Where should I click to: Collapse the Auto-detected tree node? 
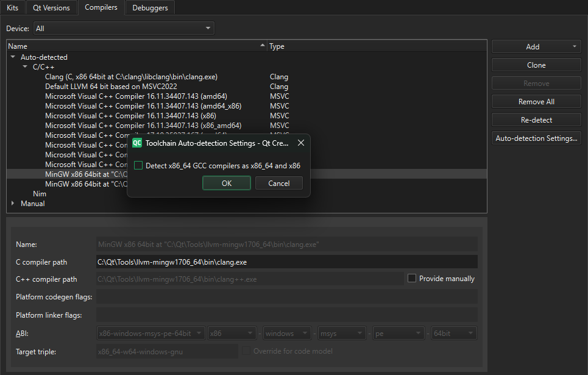[13, 57]
